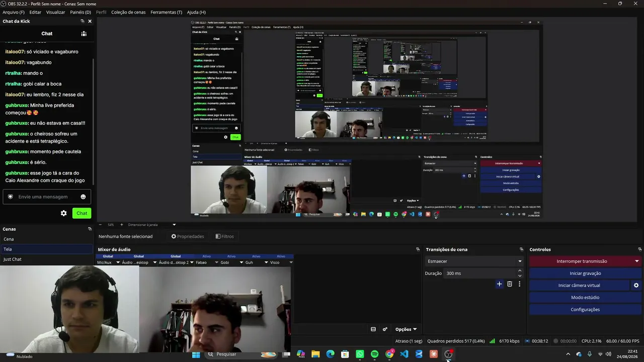Viewport: 644px width, 362px height.
Task: Select the 'Cena' scene
Action: [x=47, y=239]
